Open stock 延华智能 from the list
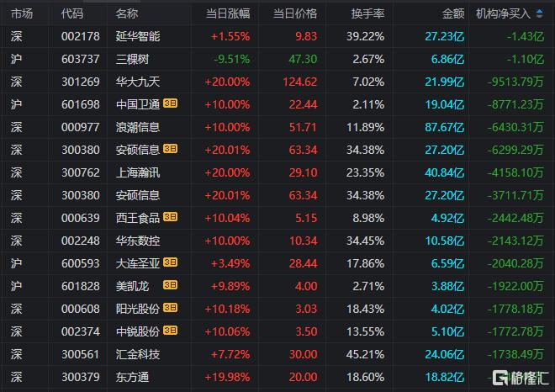The height and width of the screenshot is (392, 555). point(138,36)
